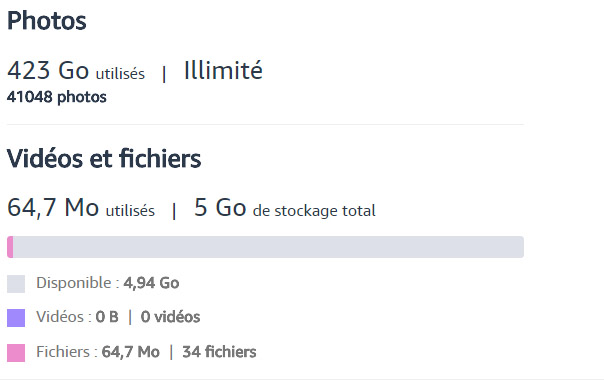Click the gray Disponible legend swatch
Image resolution: width=604 pixels, height=392 pixels.
(16, 284)
